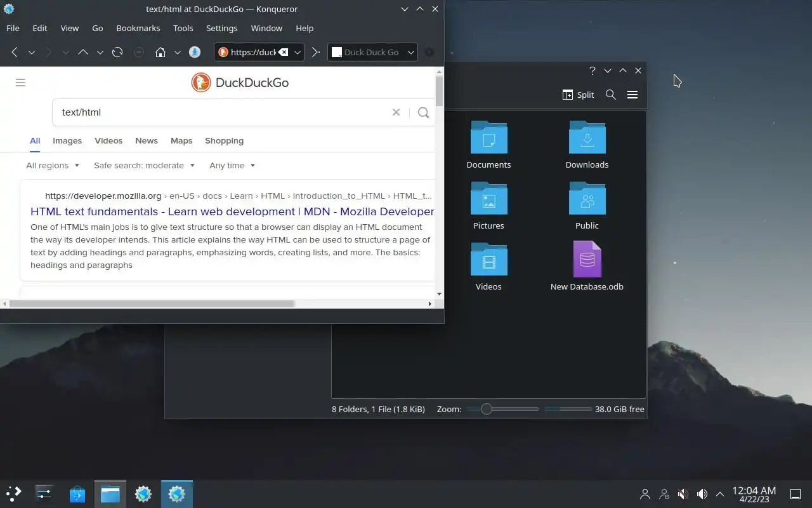Go to the home page
Image resolution: width=812 pixels, height=508 pixels.
160,52
